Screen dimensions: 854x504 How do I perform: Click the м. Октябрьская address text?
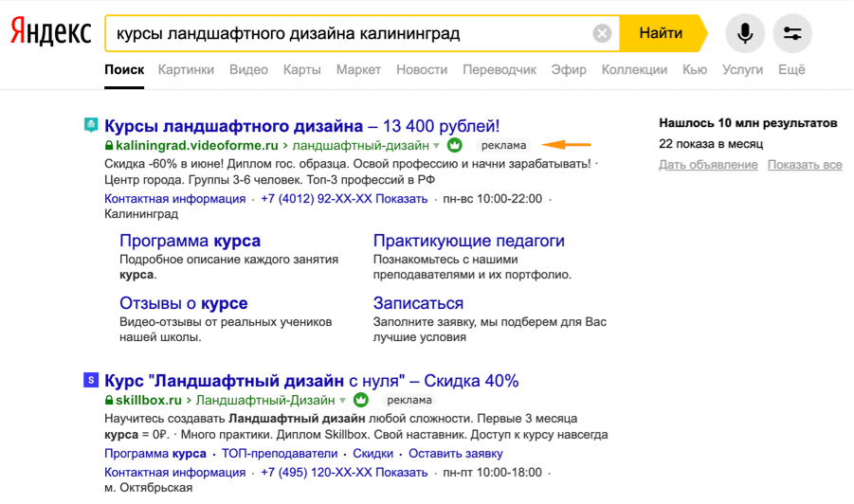pyautogui.click(x=148, y=488)
